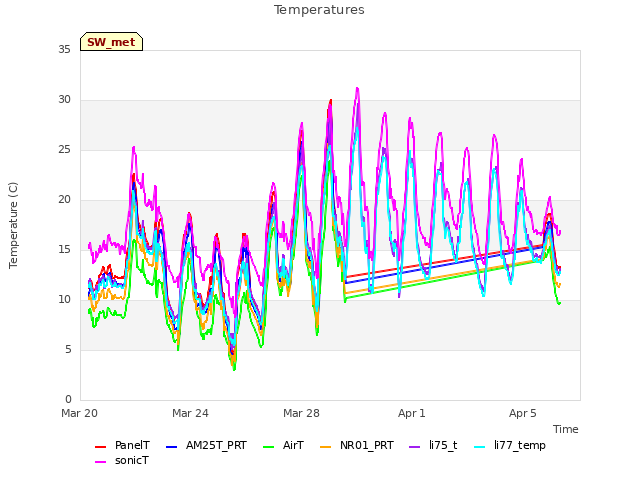Click the Mar 20 x-axis tick label

click(79, 413)
